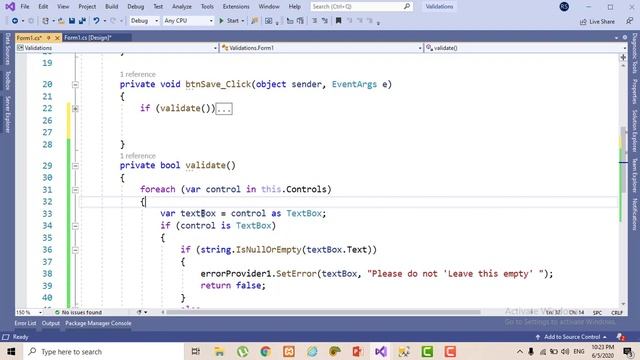
Task: Click the 1 reference link above btnSave_Click
Action: pyautogui.click(x=138, y=74)
